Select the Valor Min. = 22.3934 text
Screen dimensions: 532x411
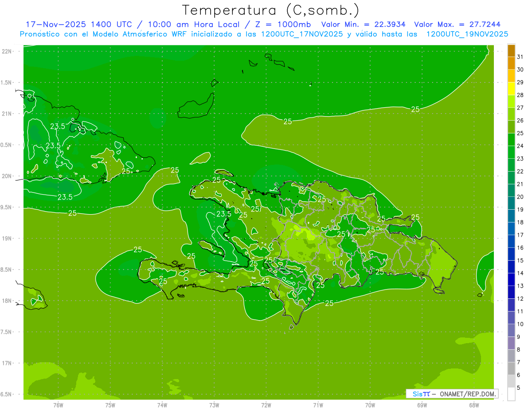(363, 24)
